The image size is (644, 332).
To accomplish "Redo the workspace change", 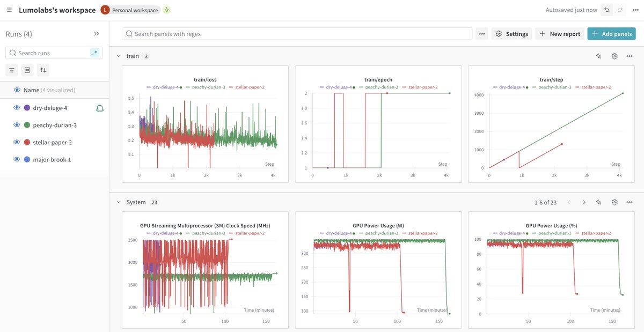I will pyautogui.click(x=620, y=10).
